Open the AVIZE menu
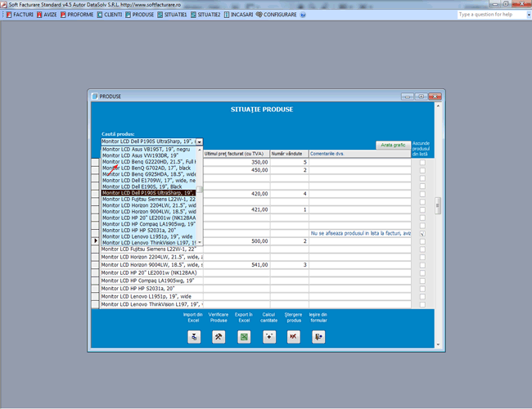The image size is (532, 409). (x=47, y=15)
